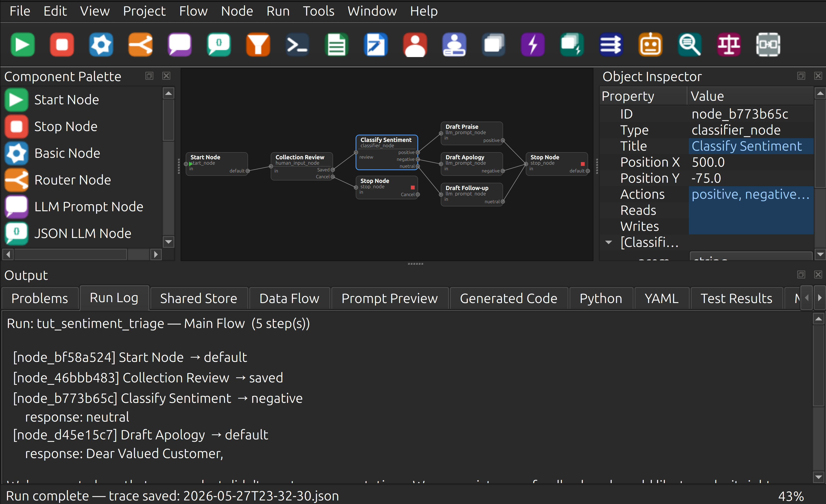Viewport: 826px width, 504px height.
Task: Click the red person toolbar icon
Action: click(x=415, y=45)
